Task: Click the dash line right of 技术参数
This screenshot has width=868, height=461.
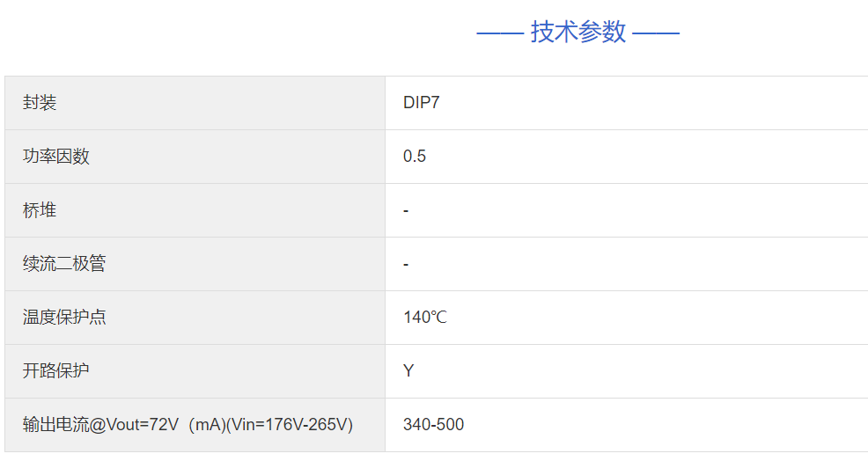Action: [656, 33]
